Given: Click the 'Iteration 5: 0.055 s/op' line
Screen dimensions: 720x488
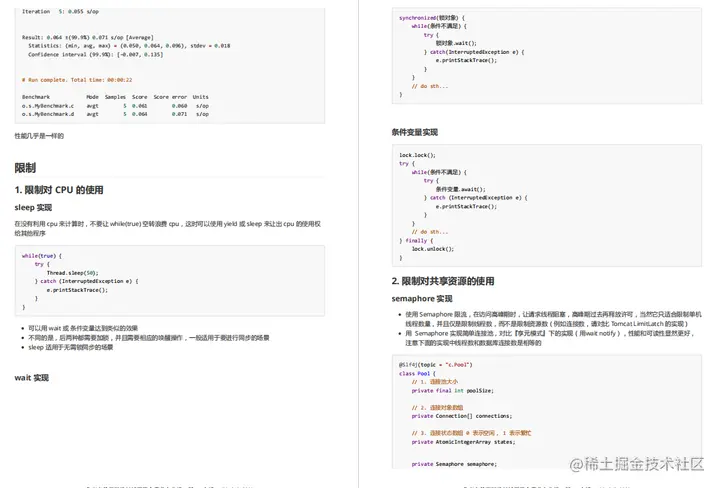Looking at the screenshot, I should tap(60, 11).
